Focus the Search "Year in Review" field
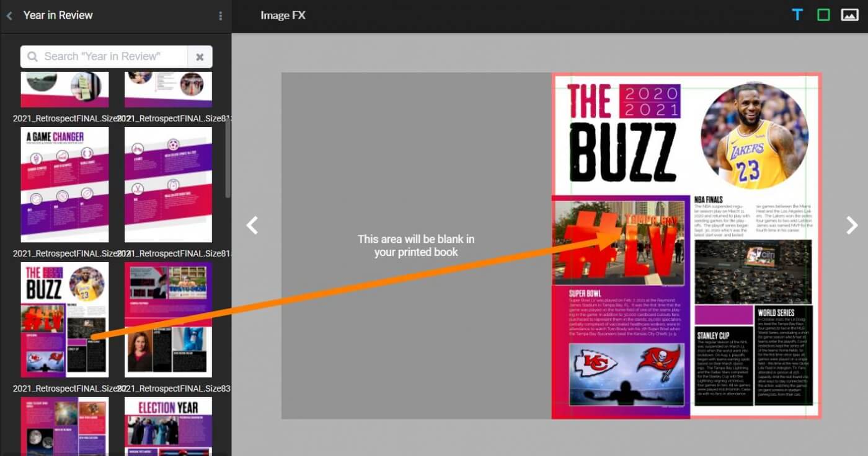Viewport: 868px width, 456px height. (x=104, y=56)
